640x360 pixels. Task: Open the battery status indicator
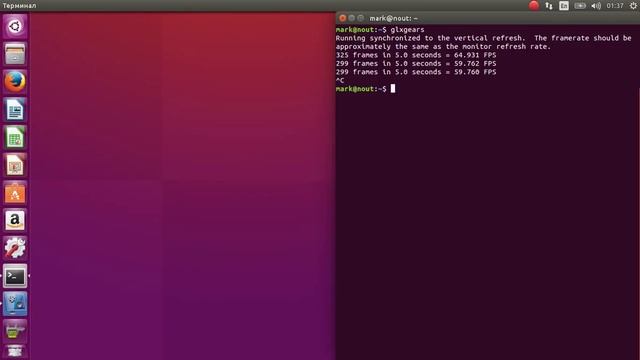pyautogui.click(x=580, y=6)
